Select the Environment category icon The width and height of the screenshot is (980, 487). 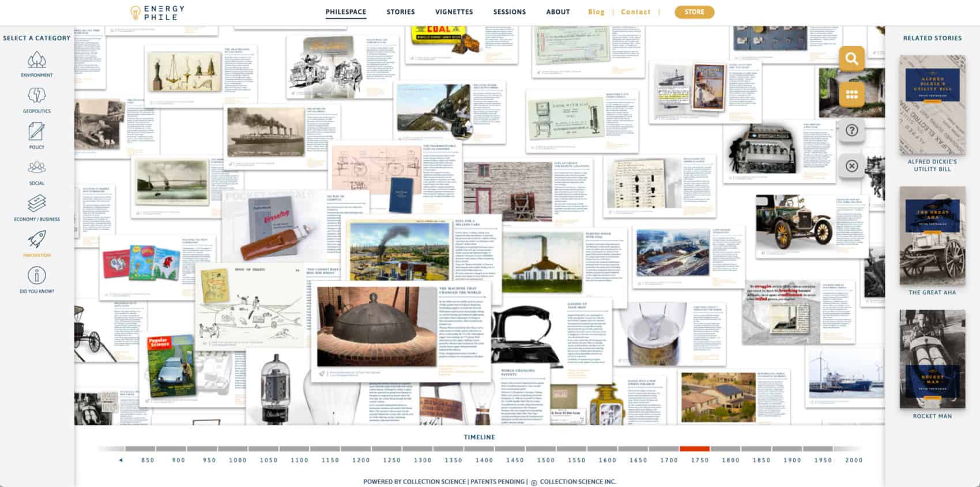(37, 61)
